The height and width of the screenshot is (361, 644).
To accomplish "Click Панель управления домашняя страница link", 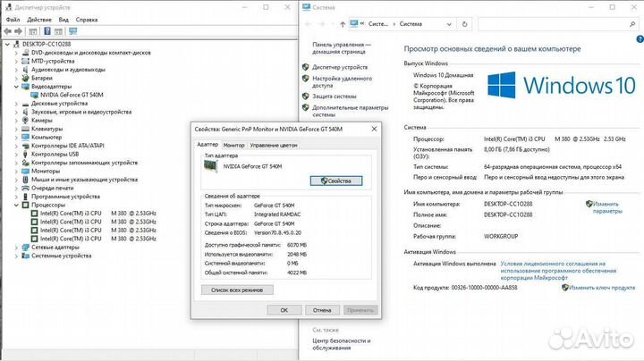I will (342, 48).
